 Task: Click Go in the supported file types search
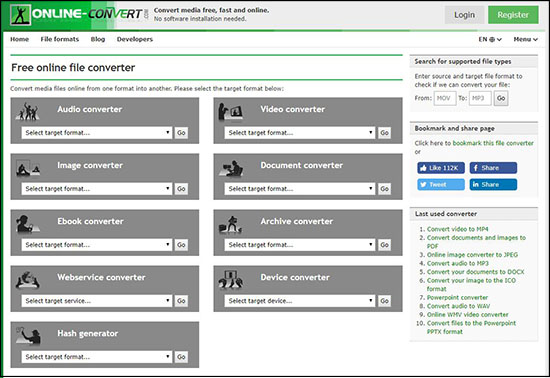coord(501,98)
